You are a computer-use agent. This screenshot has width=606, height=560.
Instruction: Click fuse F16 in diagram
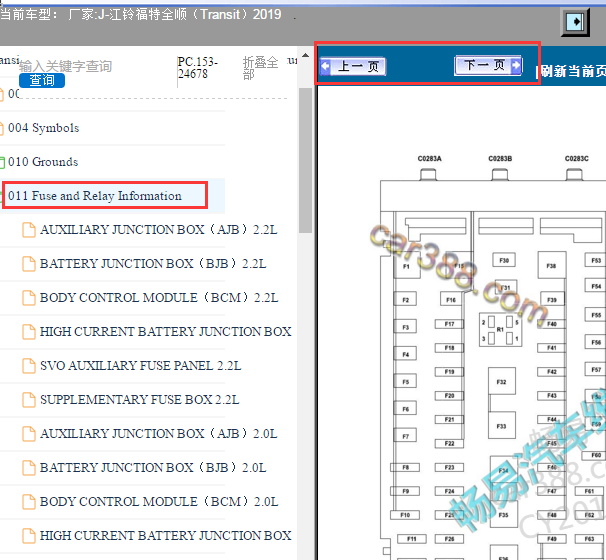pyautogui.click(x=451, y=299)
